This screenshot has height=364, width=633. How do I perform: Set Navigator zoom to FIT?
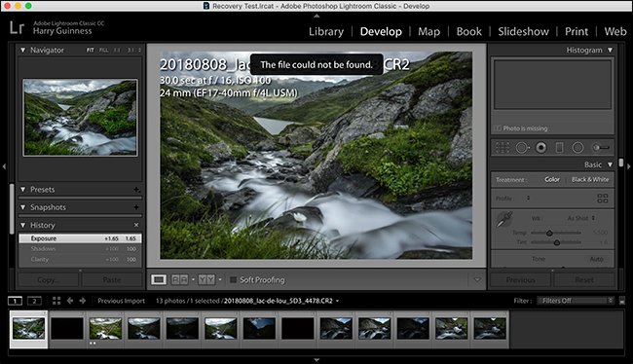(90, 50)
